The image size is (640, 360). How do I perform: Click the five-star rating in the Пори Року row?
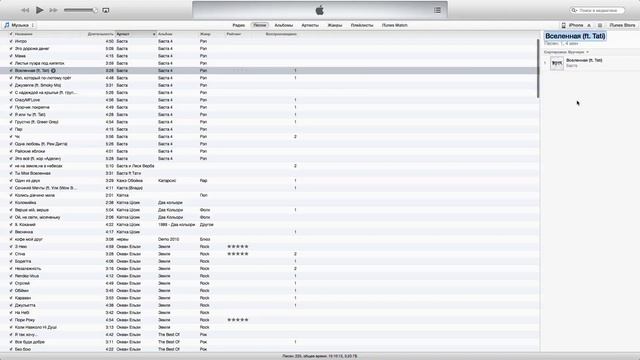pos(238,320)
